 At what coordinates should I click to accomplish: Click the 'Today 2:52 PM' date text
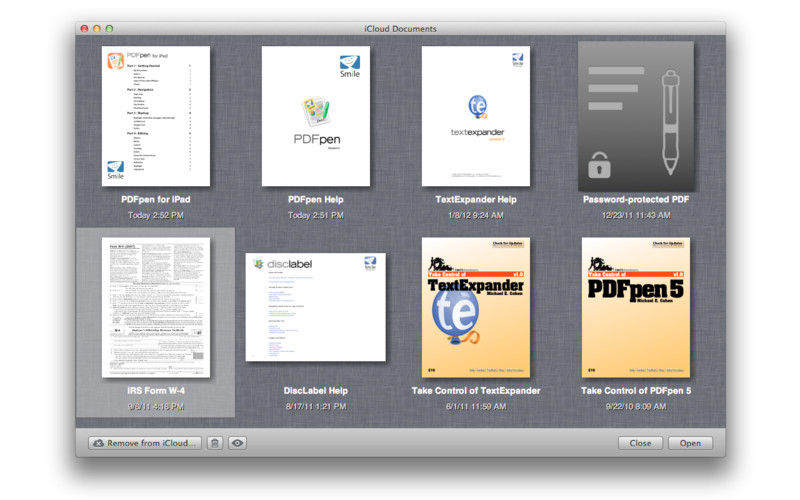pos(156,215)
